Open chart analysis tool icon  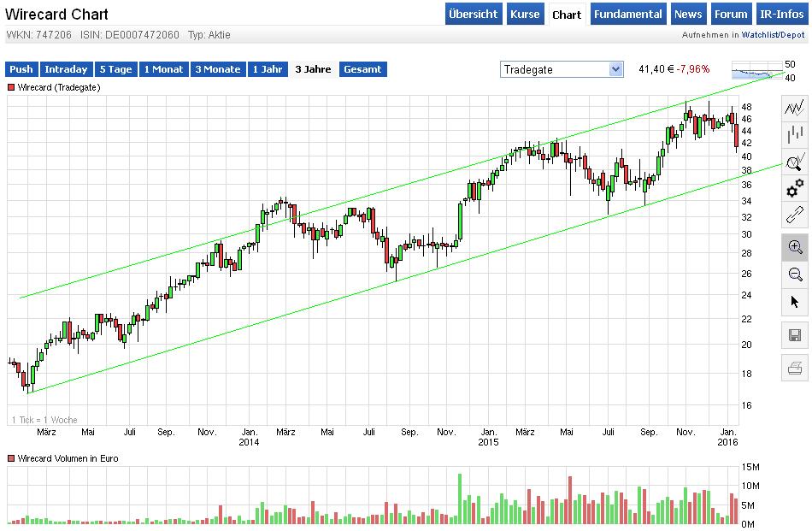(794, 162)
